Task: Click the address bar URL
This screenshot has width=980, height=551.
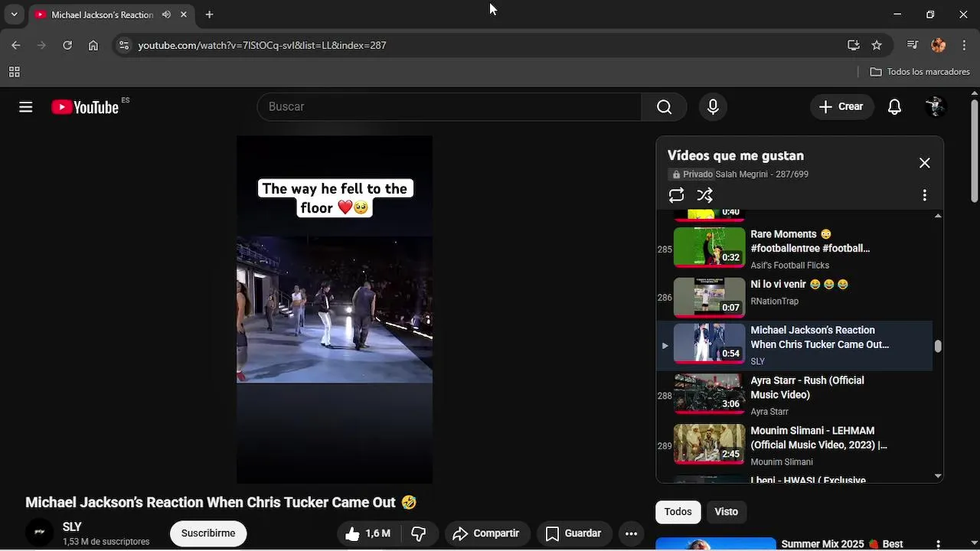Action: 262,45
